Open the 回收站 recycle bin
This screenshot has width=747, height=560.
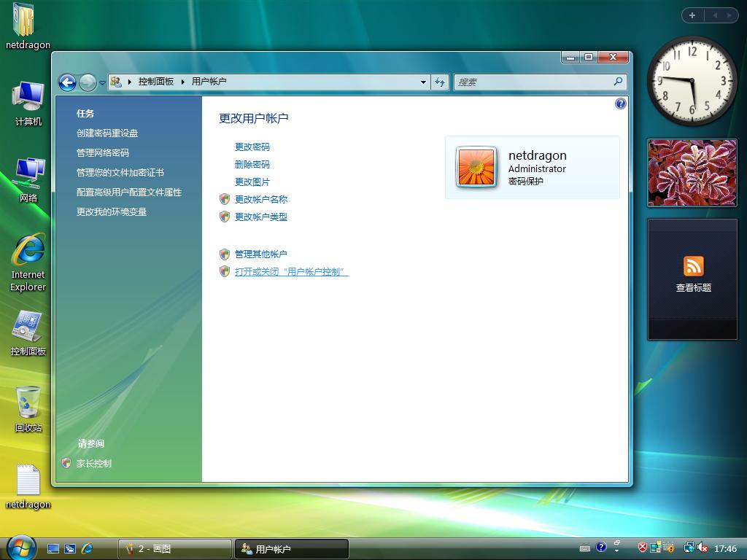[x=28, y=410]
